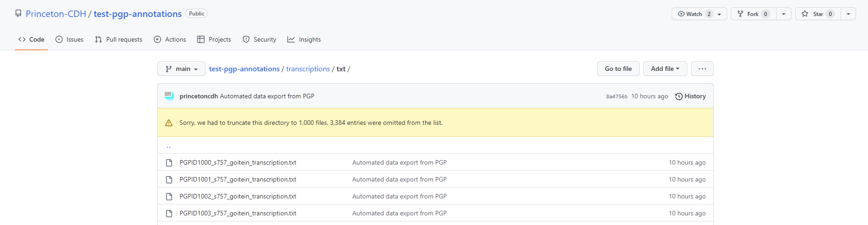868x225 pixels.
Task: Open commit message link in PGPID1000 row
Action: click(x=399, y=162)
